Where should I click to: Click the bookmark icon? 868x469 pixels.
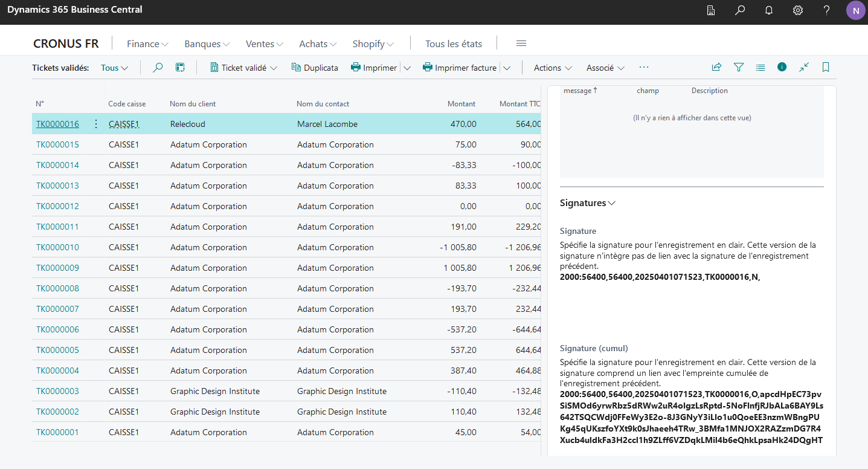click(826, 68)
